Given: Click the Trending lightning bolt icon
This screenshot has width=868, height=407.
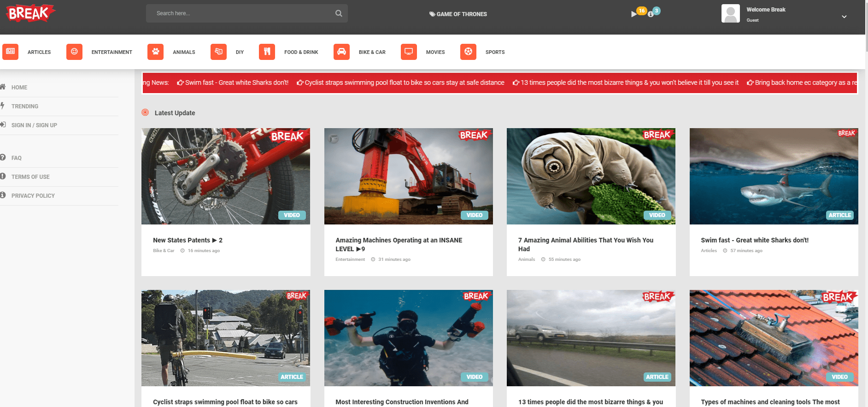Looking at the screenshot, I should (x=2, y=106).
